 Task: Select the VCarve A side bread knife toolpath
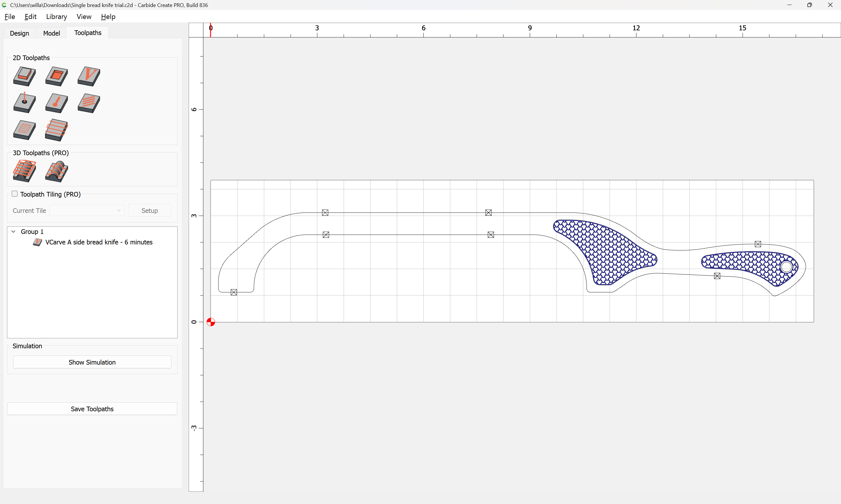[x=99, y=242]
